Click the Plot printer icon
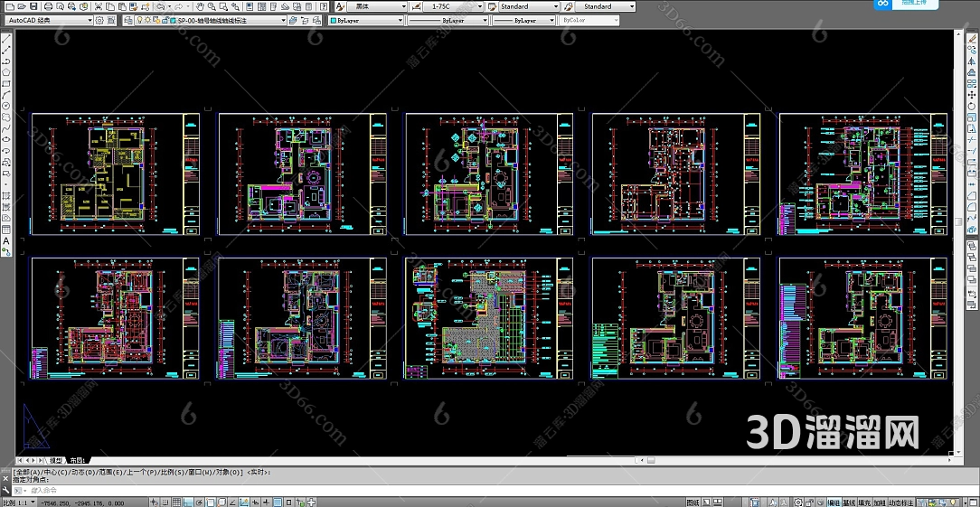Image resolution: width=980 pixels, height=507 pixels. click(48, 6)
